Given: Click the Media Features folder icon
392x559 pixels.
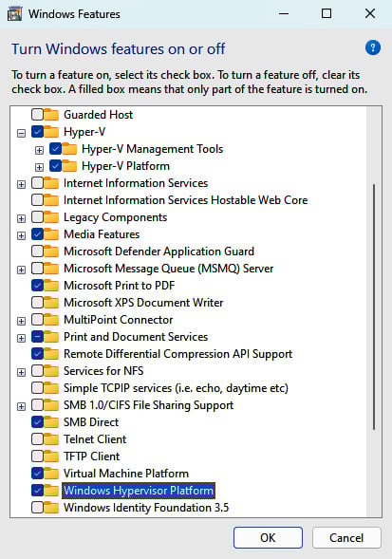Looking at the screenshot, I should [51, 234].
